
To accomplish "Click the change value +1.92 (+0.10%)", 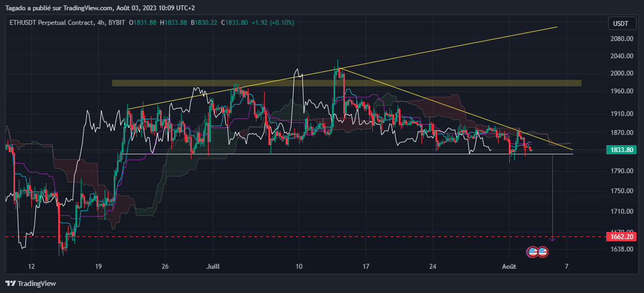I will point(272,23).
